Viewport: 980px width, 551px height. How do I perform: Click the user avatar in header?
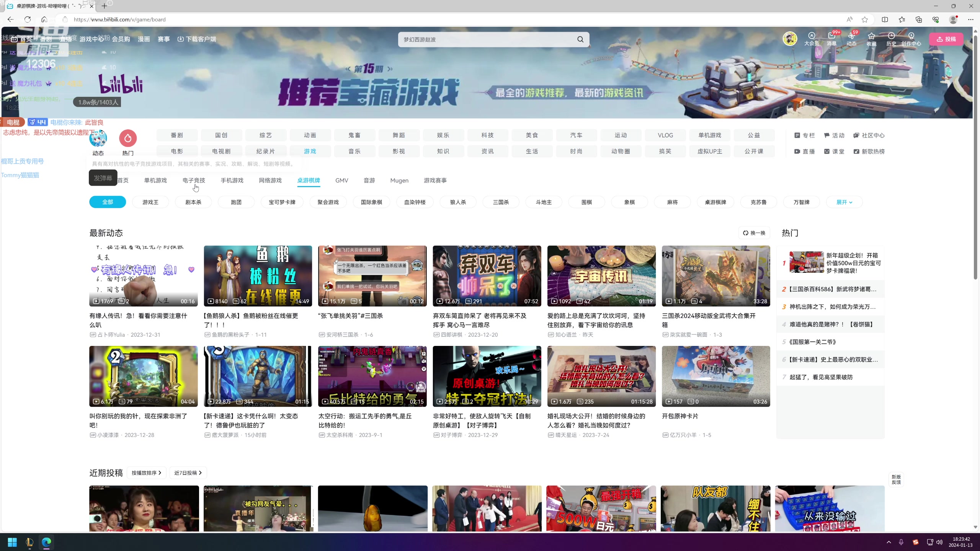pos(790,39)
